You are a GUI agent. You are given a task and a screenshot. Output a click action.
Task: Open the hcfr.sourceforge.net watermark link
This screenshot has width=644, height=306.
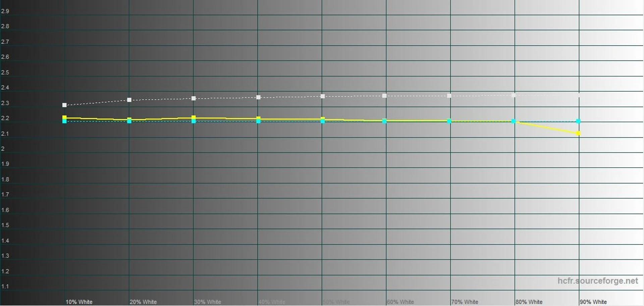click(597, 281)
